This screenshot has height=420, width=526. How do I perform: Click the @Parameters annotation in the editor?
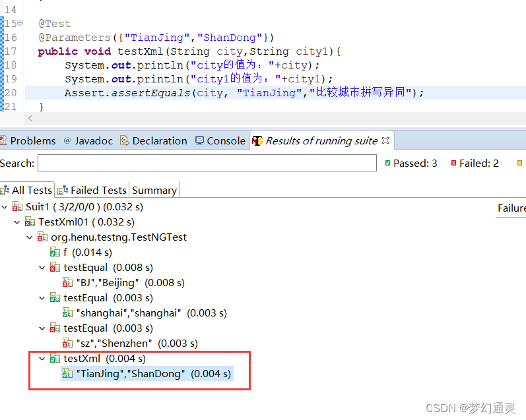tap(75, 38)
